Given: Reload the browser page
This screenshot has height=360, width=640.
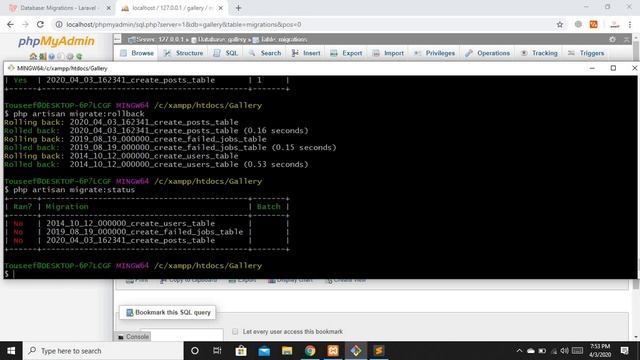Looking at the screenshot, I should (40, 24).
